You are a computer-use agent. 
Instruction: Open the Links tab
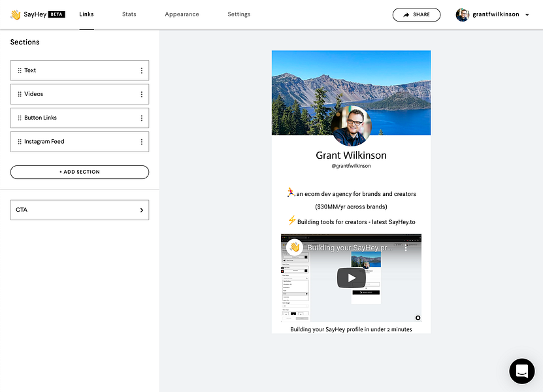coord(86,14)
